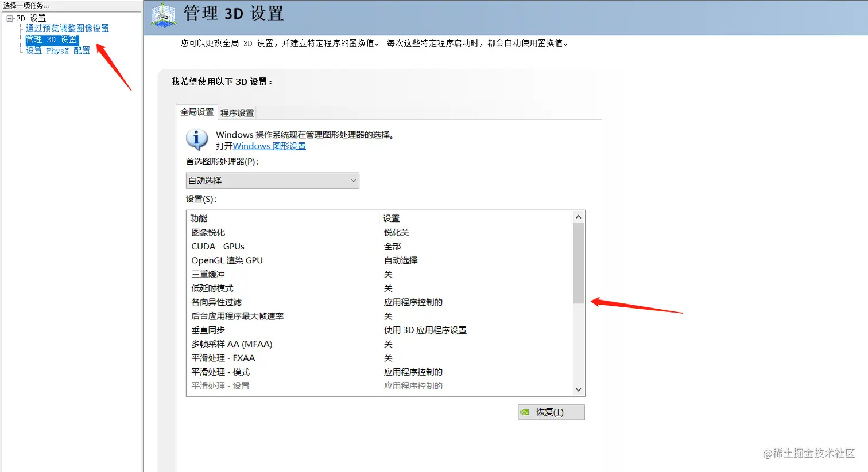This screenshot has height=472, width=868.
Task: Select the 各向异性过滤 row
Action: coord(379,302)
